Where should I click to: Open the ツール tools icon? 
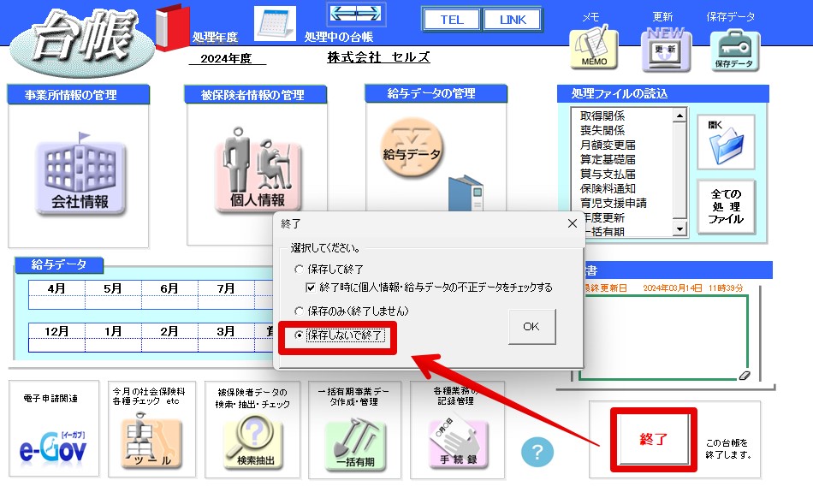pos(151,441)
